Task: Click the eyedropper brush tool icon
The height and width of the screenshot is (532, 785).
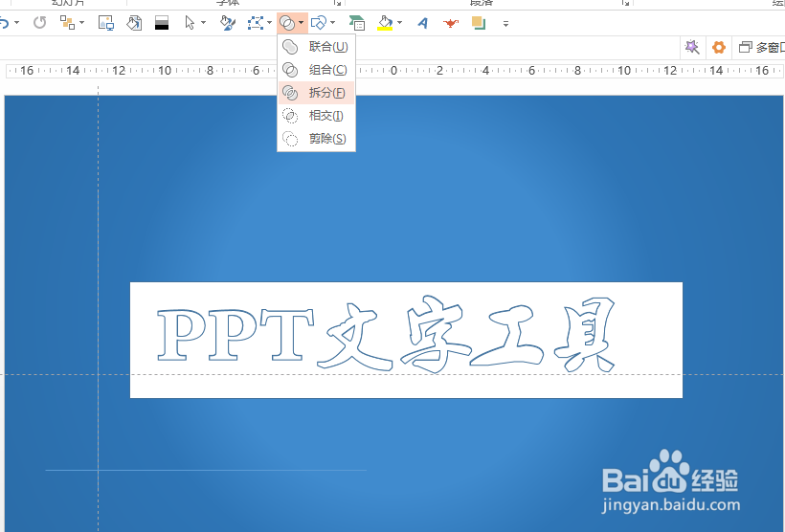Action: coord(228,23)
